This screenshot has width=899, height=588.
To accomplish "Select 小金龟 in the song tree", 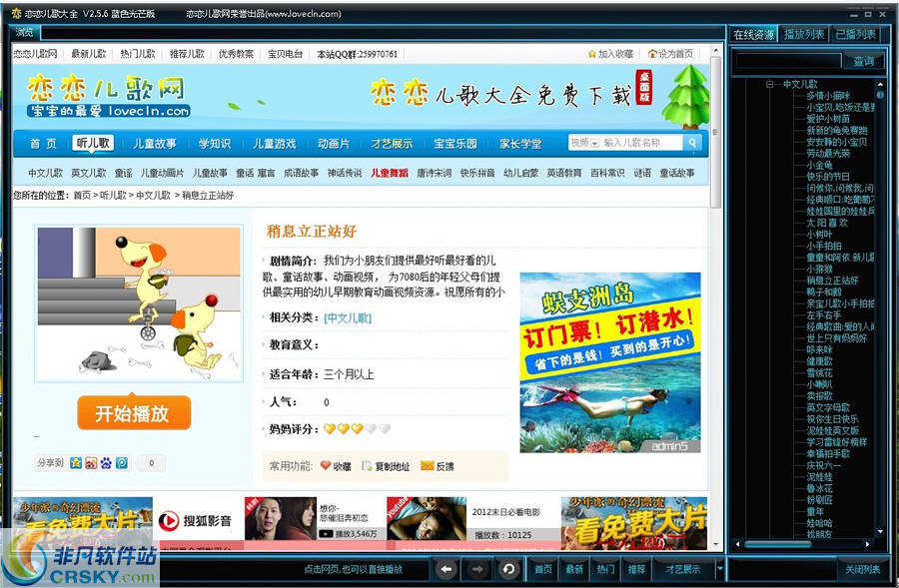I will point(819,165).
